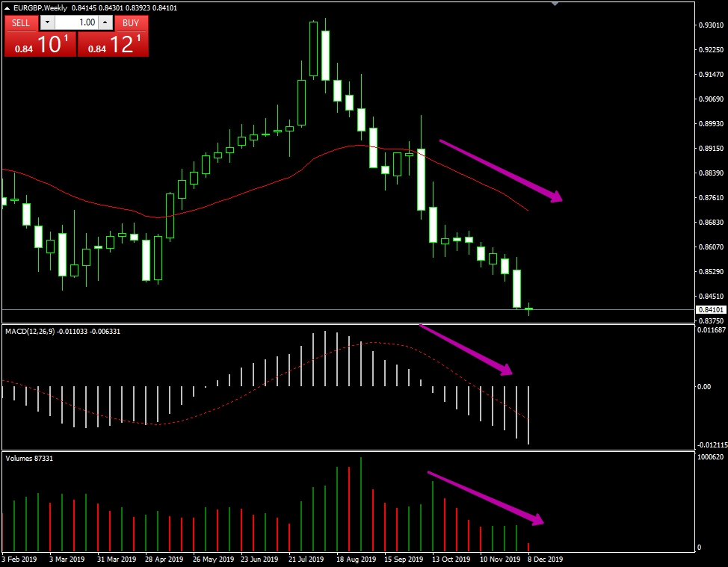This screenshot has width=728, height=567.
Task: Click the chart shift triangle marker at top
Action: 555,4
